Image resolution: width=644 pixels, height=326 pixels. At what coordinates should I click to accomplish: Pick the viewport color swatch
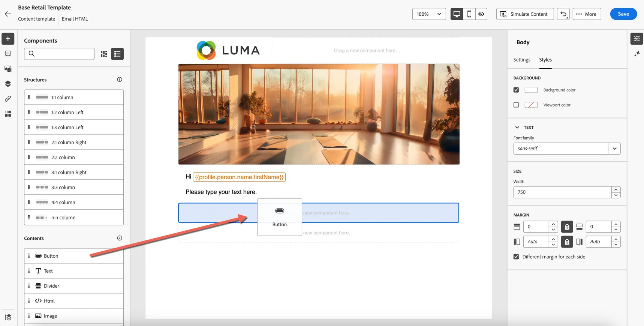pos(531,105)
